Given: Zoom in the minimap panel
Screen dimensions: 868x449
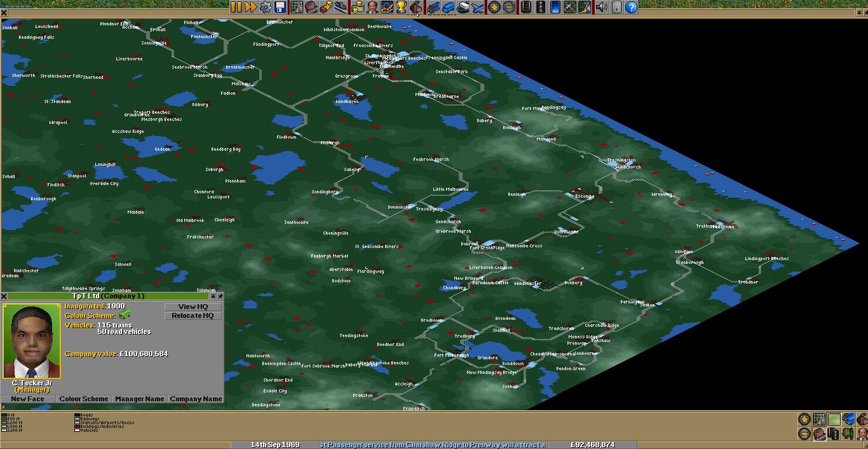Looking at the screenshot, I should click(805, 420).
